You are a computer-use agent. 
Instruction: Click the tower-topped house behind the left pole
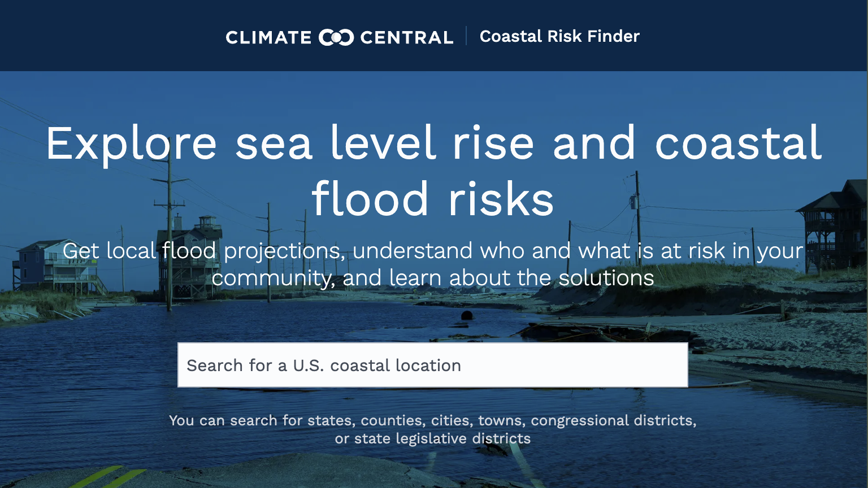pyautogui.click(x=190, y=257)
